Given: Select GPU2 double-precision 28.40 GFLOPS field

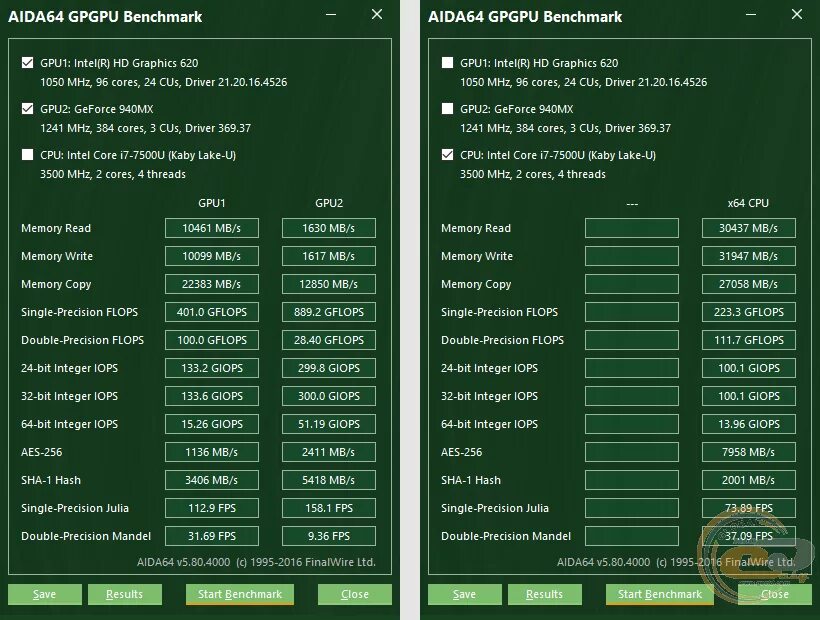Looking at the screenshot, I should coord(328,340).
